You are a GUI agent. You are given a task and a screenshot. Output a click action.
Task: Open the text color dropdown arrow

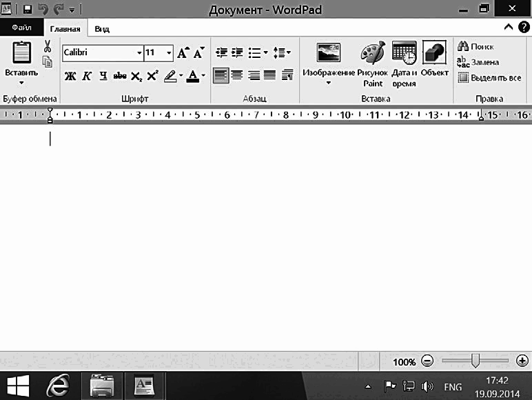[x=203, y=76]
